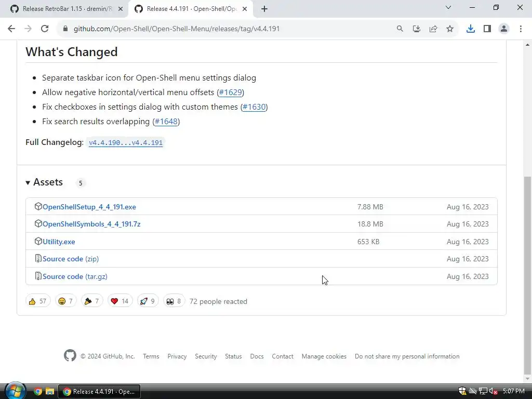Open the Status footer link

pos(233,356)
